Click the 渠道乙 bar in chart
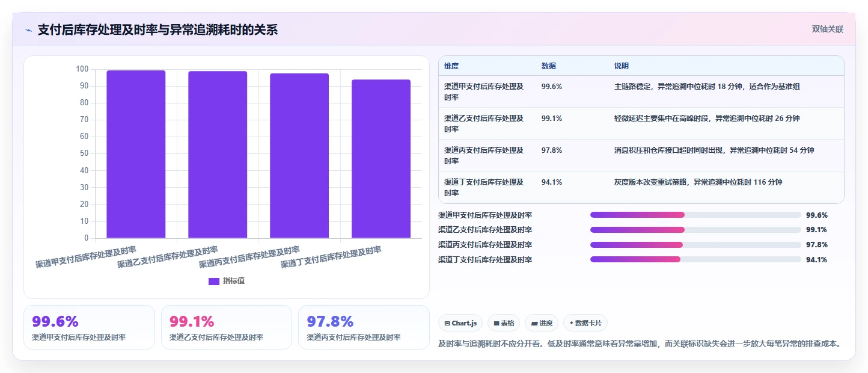 [x=218, y=155]
